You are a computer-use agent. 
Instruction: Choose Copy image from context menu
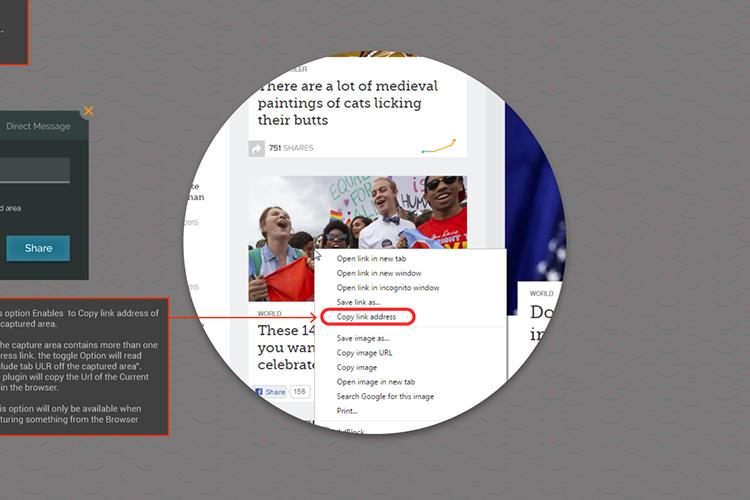pos(356,367)
